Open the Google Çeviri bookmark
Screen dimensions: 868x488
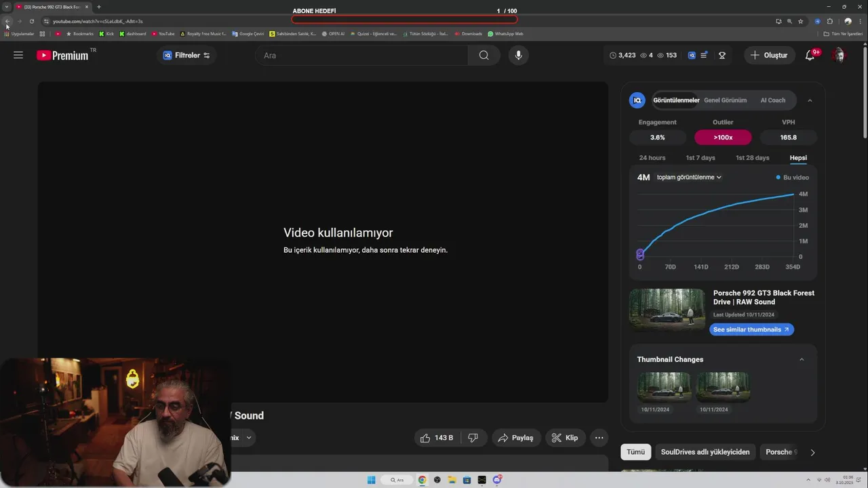pos(248,33)
